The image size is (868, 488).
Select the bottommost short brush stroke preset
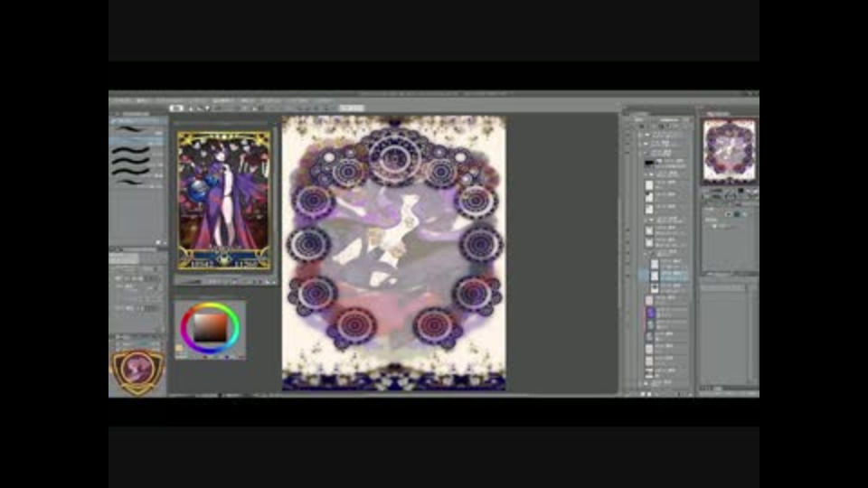[x=132, y=182]
